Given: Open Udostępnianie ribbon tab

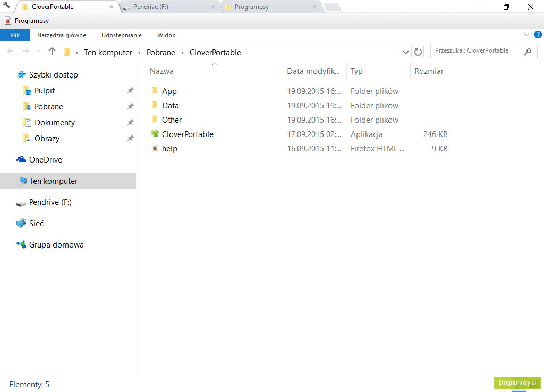Looking at the screenshot, I should [x=122, y=35].
